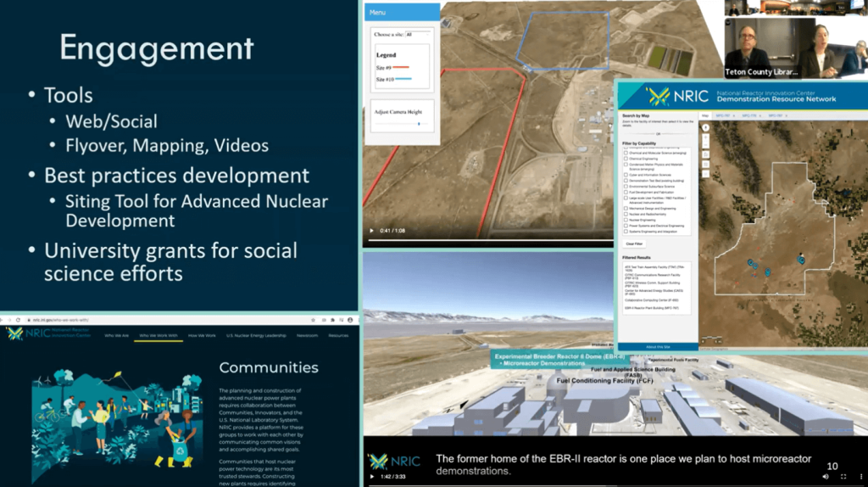Open the browser profile avatar icon
This screenshot has height=487, width=868.
[x=350, y=320]
